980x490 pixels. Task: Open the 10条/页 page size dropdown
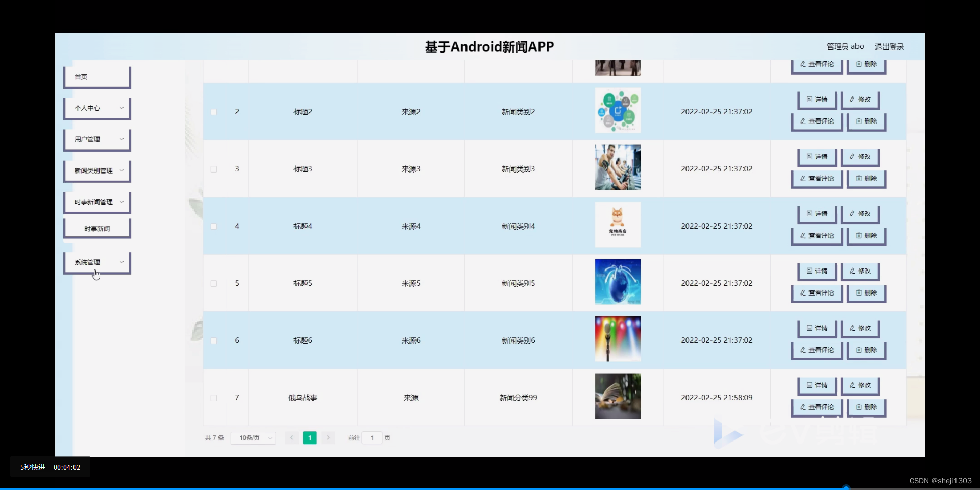[253, 437]
